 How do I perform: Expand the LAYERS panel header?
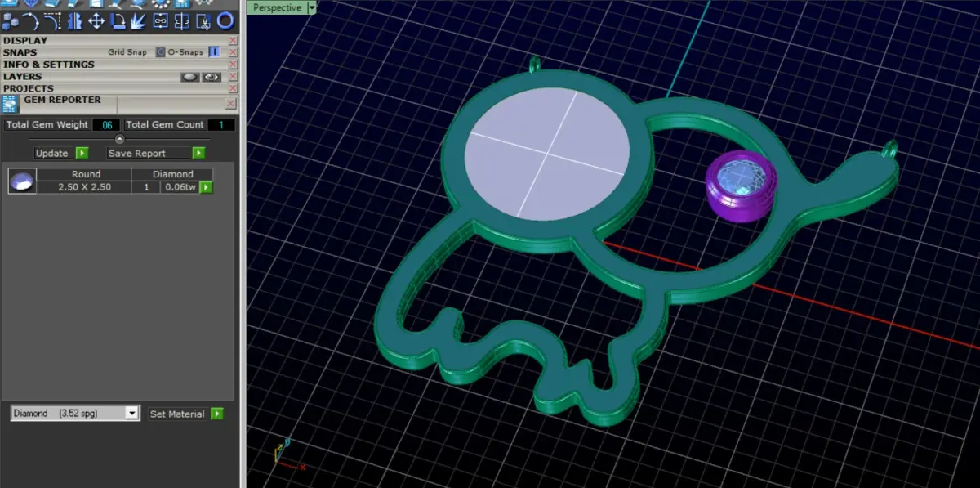tap(23, 76)
